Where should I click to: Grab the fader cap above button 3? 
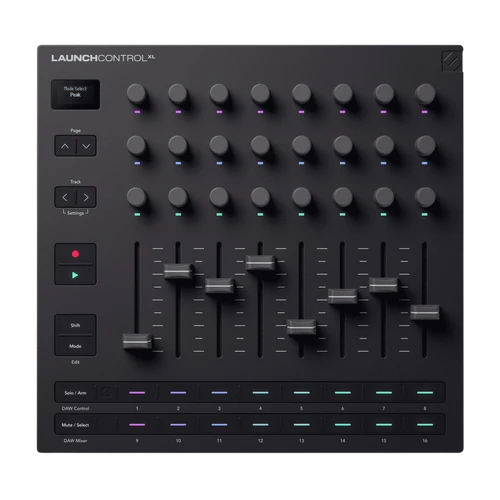click(219, 286)
